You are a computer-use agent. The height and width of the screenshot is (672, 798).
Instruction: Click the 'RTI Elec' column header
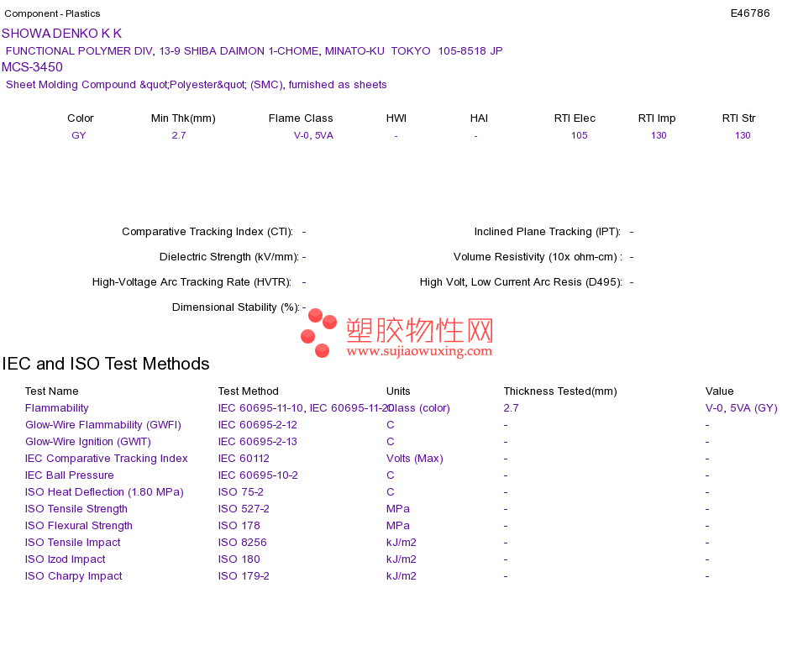pos(575,118)
